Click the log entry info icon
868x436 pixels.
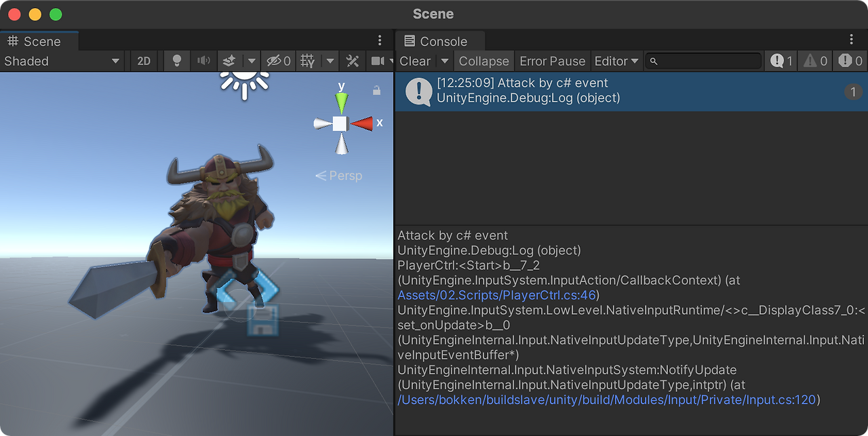point(418,92)
